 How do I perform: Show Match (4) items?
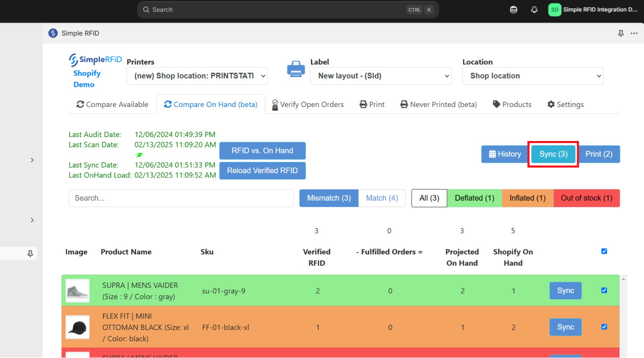(x=382, y=198)
